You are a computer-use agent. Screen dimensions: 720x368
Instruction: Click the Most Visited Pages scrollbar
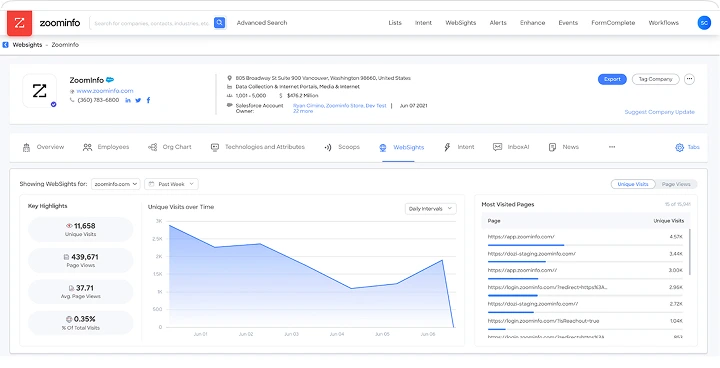(x=690, y=251)
